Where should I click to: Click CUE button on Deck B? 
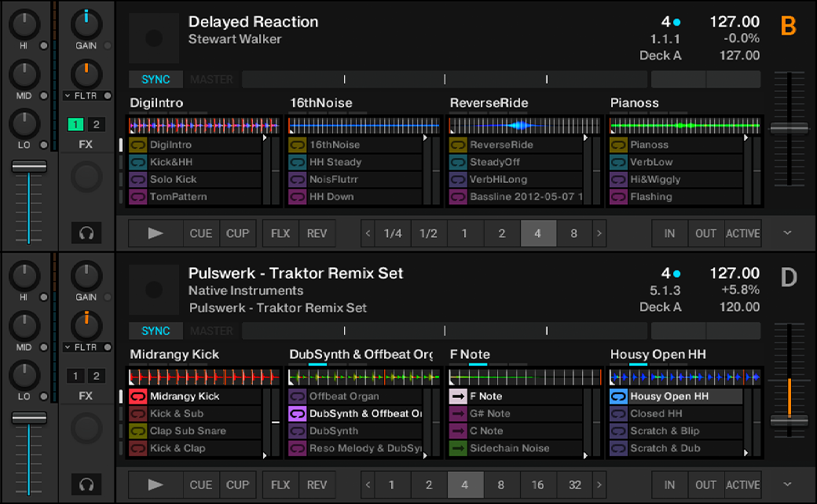tap(201, 233)
